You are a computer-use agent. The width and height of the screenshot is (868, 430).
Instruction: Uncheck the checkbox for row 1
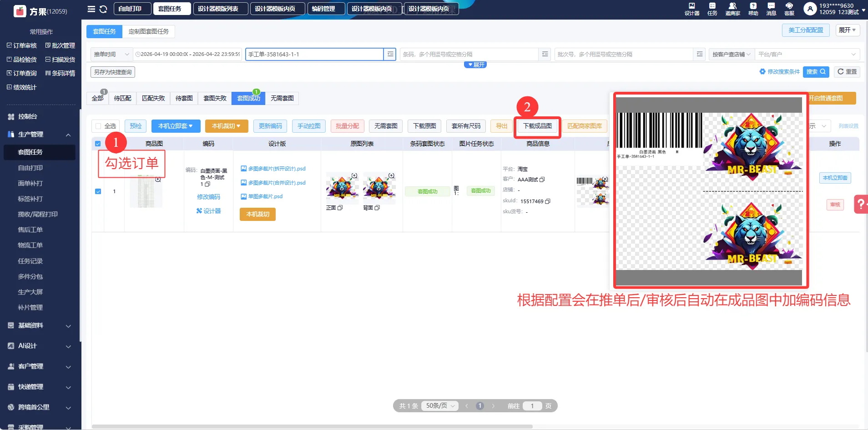[98, 191]
